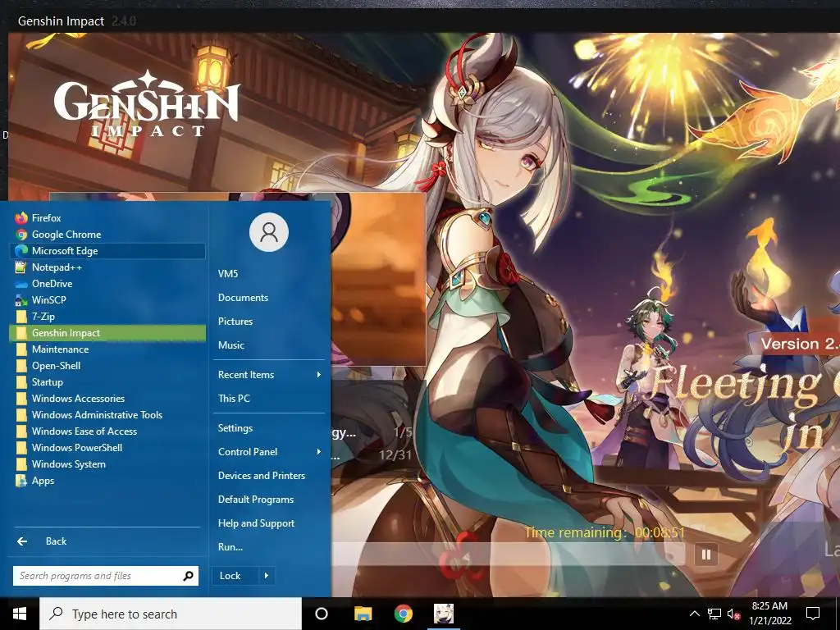The height and width of the screenshot is (630, 840).
Task: Pause the Genshin Impact download
Action: point(706,555)
